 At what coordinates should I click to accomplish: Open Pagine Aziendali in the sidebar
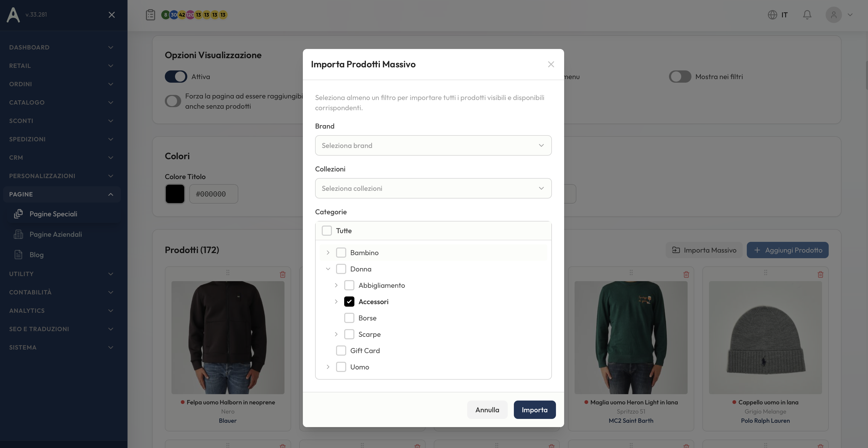(56, 234)
